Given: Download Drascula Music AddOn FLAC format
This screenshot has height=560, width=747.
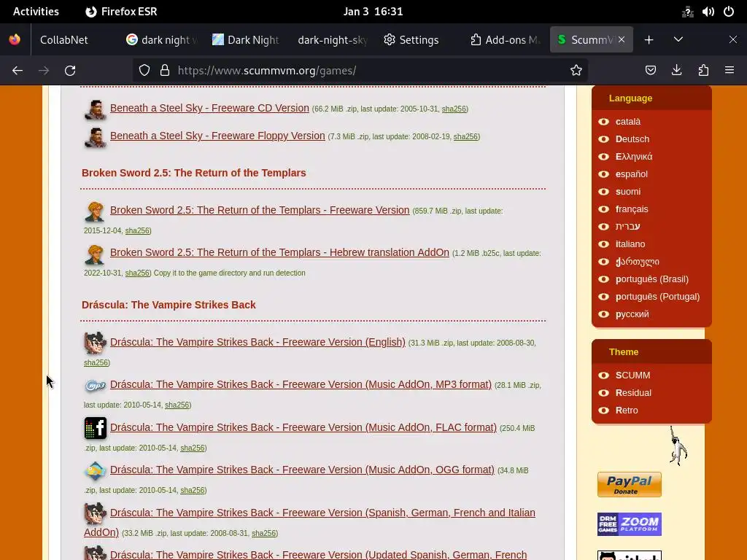Looking at the screenshot, I should point(303,427).
